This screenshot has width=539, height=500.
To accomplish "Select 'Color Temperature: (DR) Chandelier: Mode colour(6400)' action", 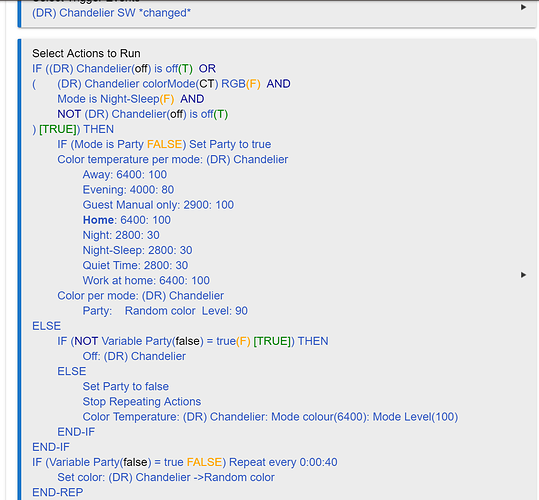I will point(270,416).
